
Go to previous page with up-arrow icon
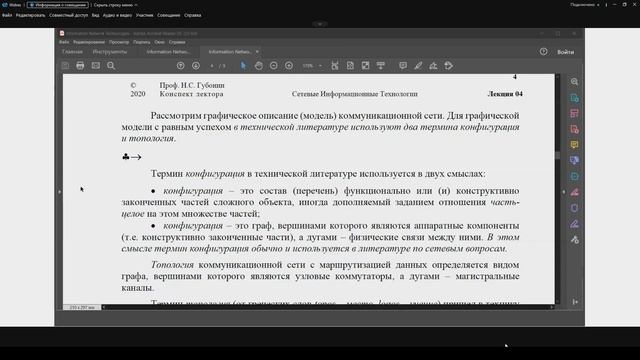click(x=180, y=66)
